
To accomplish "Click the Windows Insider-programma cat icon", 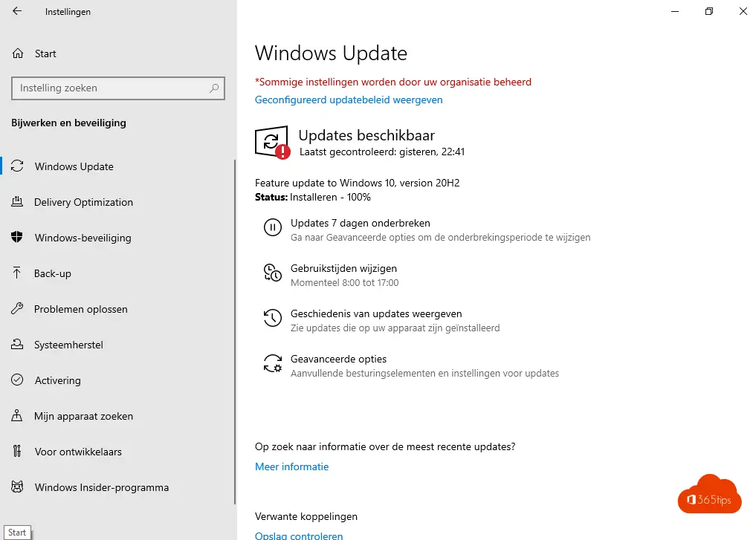I will pos(17,487).
